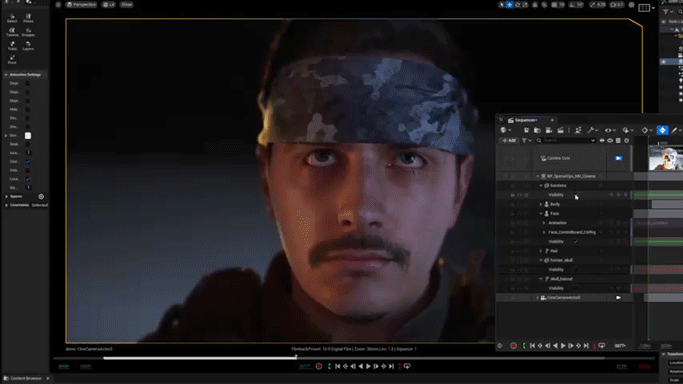Expand the Hair track in Sequencer
The image size is (683, 384).
(541, 251)
